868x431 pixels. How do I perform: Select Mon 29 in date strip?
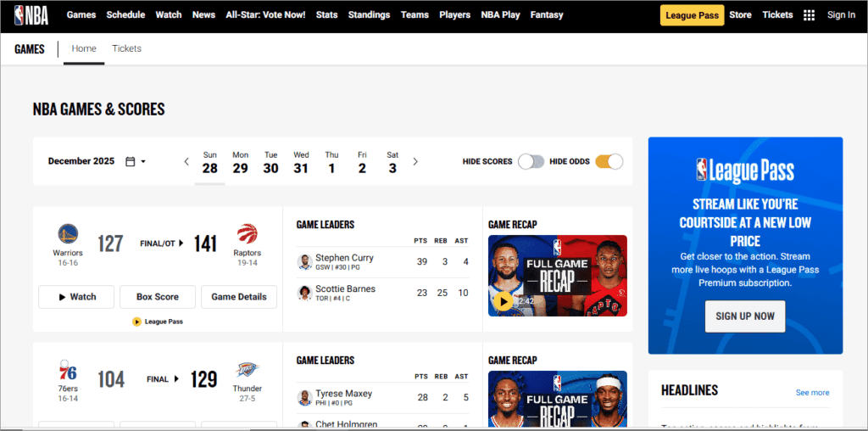click(240, 162)
